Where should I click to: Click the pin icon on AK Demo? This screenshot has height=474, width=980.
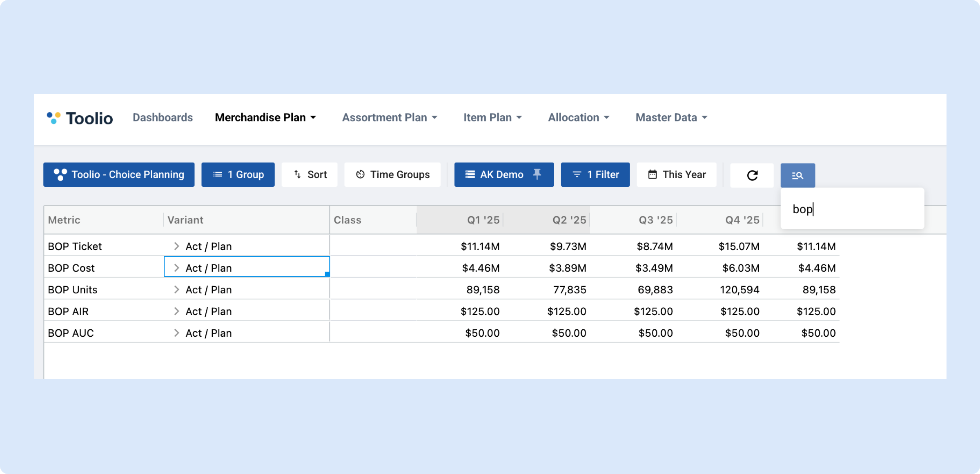[537, 174]
